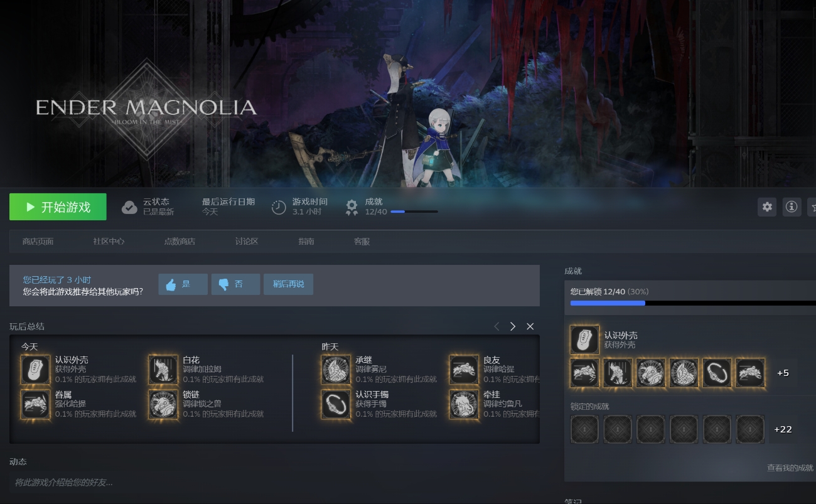Click the 承继 achievement icon under 昨天

(x=336, y=370)
